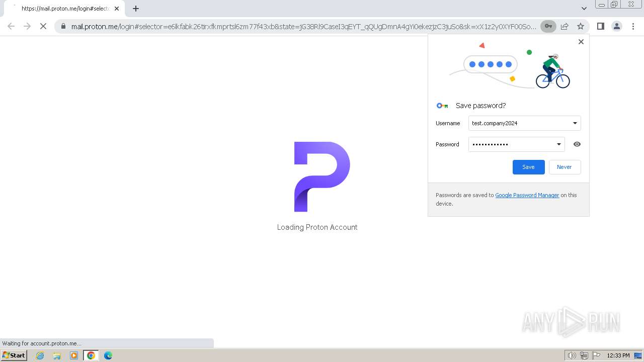This screenshot has height=362, width=644.
Task: Click the Chrome taskbar icon
Action: pyautogui.click(x=91, y=355)
